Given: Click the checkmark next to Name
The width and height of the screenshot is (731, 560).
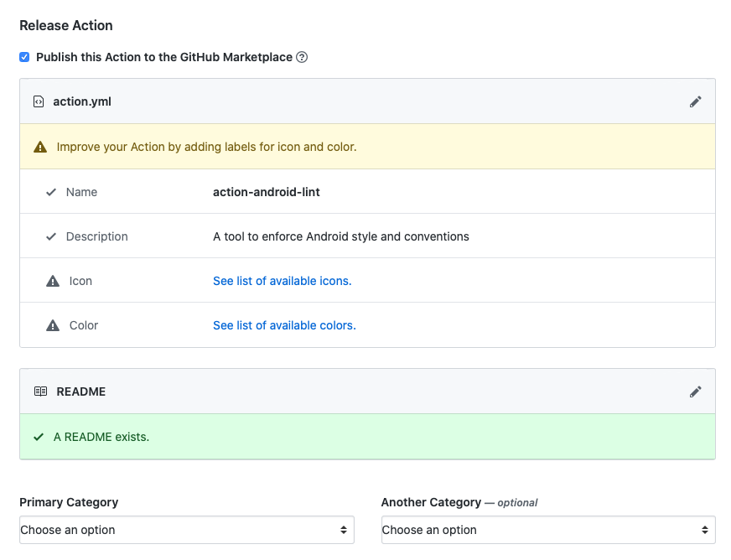Looking at the screenshot, I should pos(51,191).
